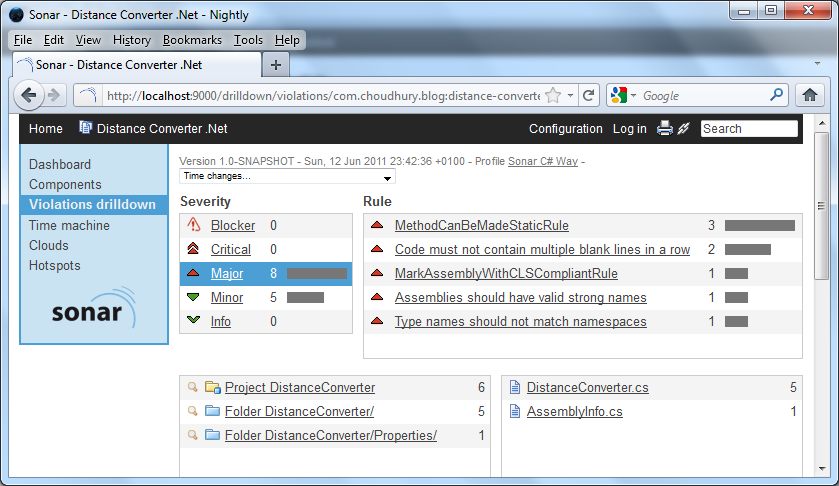Open Code must not contain multiple blank lines rule

[x=543, y=249]
